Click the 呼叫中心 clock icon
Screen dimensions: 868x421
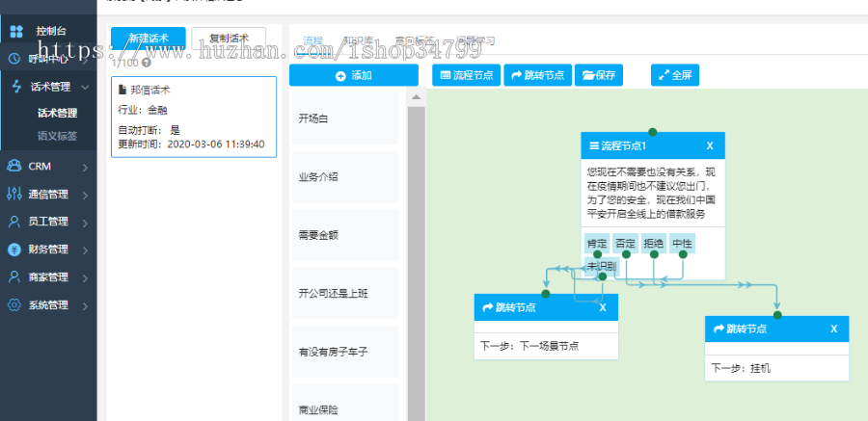coord(15,59)
